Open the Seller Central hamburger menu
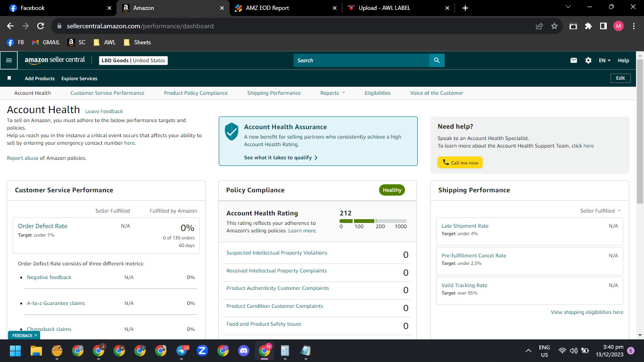 pyautogui.click(x=8, y=60)
